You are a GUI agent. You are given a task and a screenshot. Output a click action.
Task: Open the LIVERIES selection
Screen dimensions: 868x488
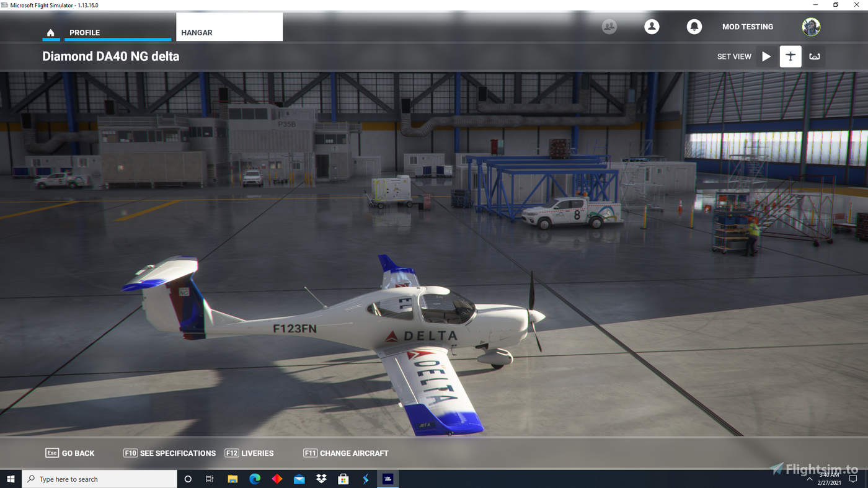click(x=249, y=453)
